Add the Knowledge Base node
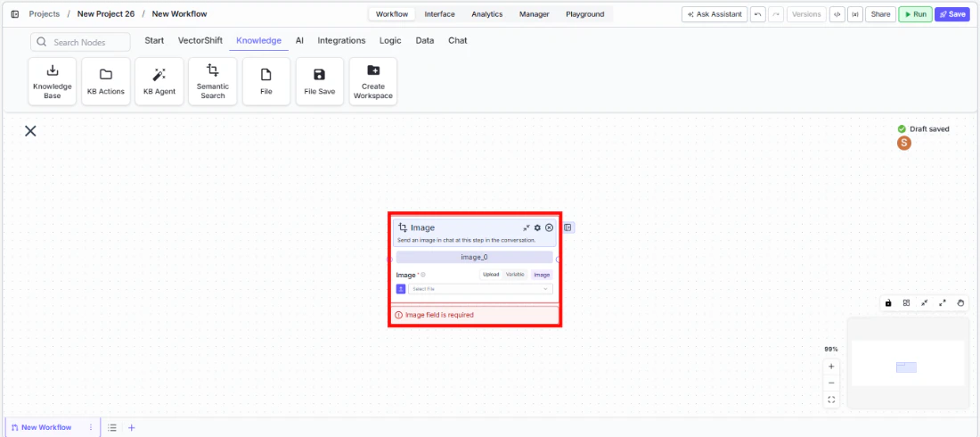Screen dimensions: 980x437 pyautogui.click(x=53, y=81)
